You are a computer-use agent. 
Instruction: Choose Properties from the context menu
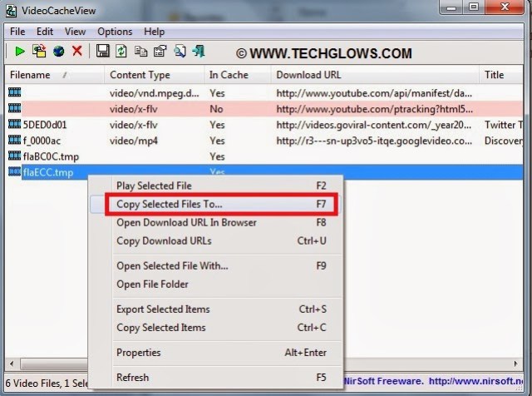[217, 353]
